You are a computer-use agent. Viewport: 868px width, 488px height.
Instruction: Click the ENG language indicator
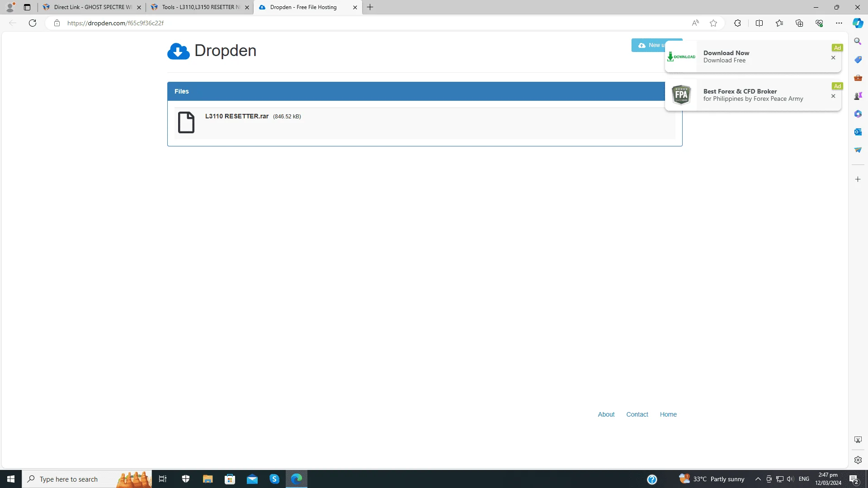tap(804, 479)
